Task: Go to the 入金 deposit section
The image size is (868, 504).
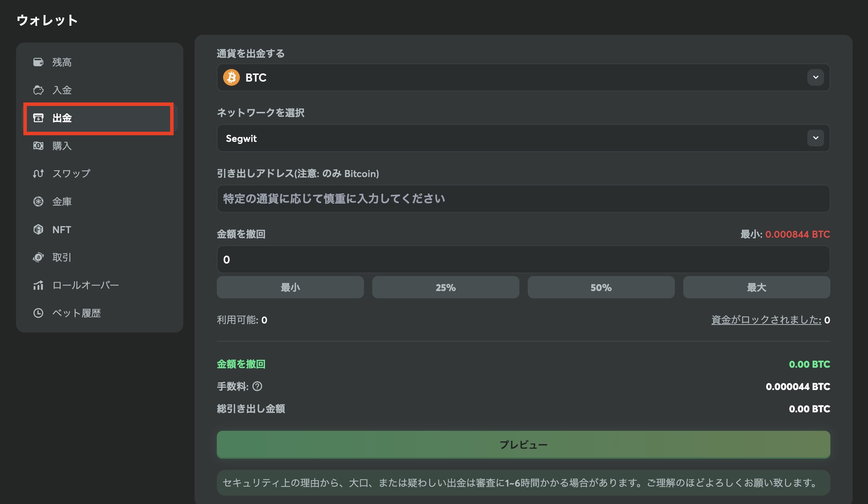Action: pos(100,90)
